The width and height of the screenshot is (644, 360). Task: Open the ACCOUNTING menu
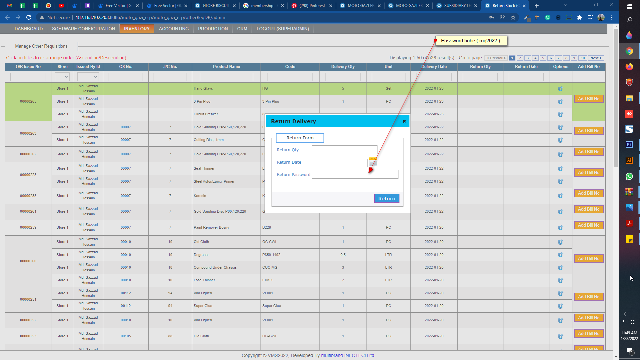[x=174, y=29]
